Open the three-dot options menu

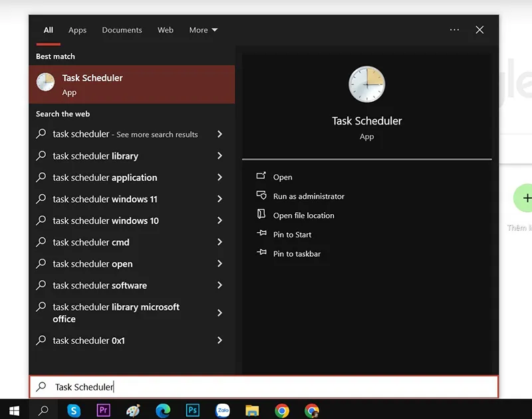point(454,29)
